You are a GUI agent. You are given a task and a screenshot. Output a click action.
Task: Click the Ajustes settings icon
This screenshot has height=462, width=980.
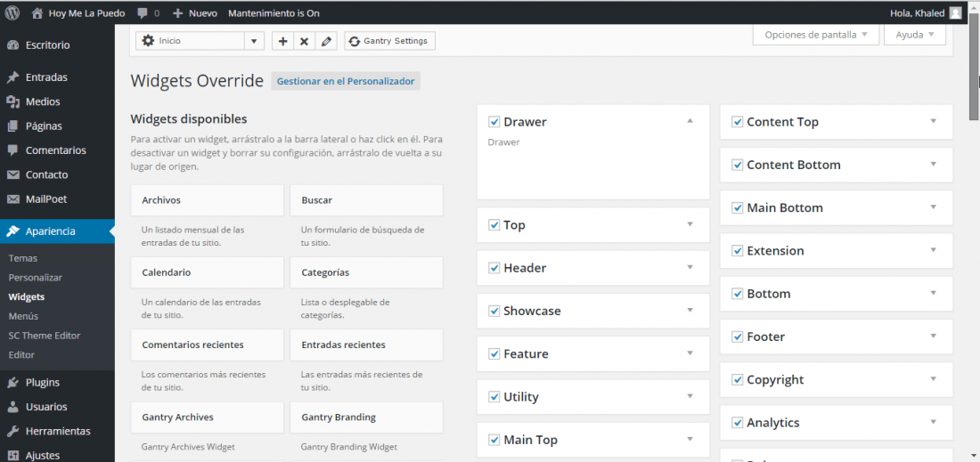click(x=12, y=455)
